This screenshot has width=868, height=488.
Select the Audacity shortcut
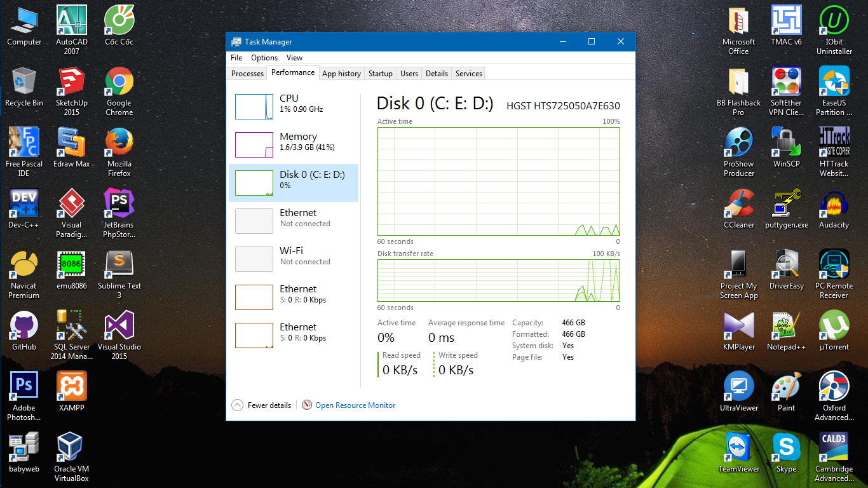(x=834, y=208)
